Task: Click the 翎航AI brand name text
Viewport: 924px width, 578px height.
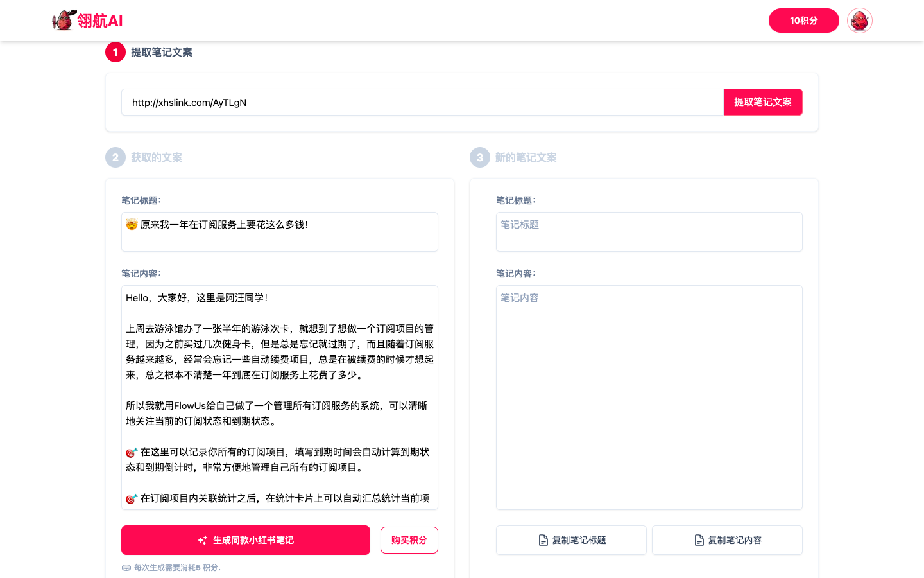Action: (100, 21)
